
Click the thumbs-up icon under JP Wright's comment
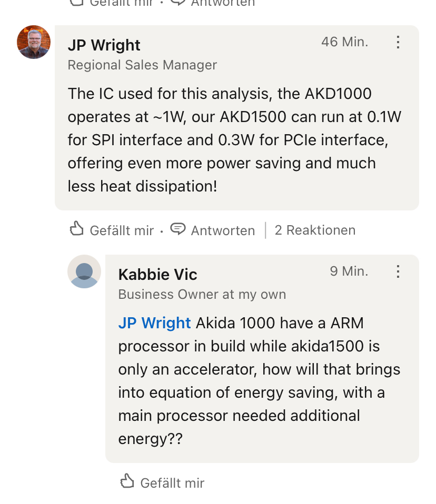(77, 229)
